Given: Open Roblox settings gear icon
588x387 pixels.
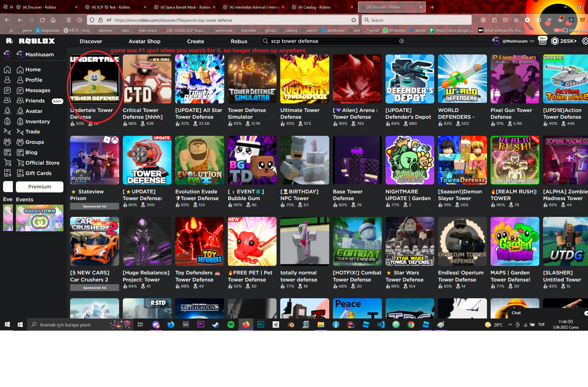Looking at the screenshot, I should pos(585,41).
